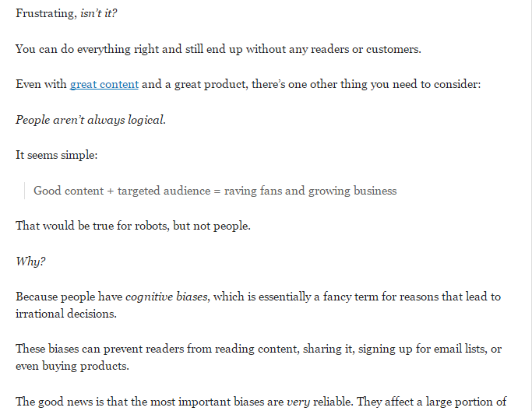
Task: Click the word "Frustrating" at the top
Action: point(46,13)
